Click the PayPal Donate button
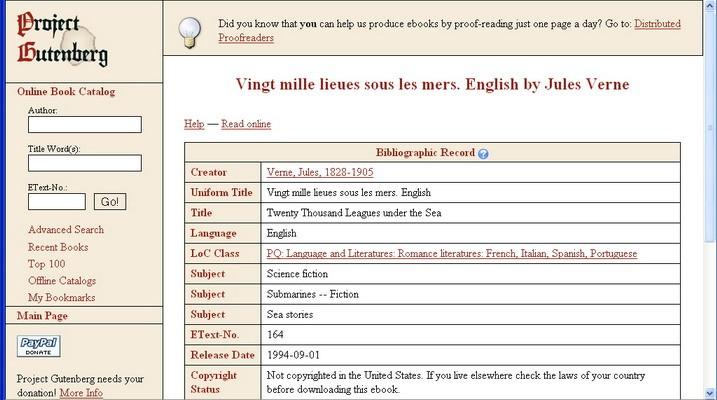This screenshot has height=400, width=717. (x=38, y=346)
